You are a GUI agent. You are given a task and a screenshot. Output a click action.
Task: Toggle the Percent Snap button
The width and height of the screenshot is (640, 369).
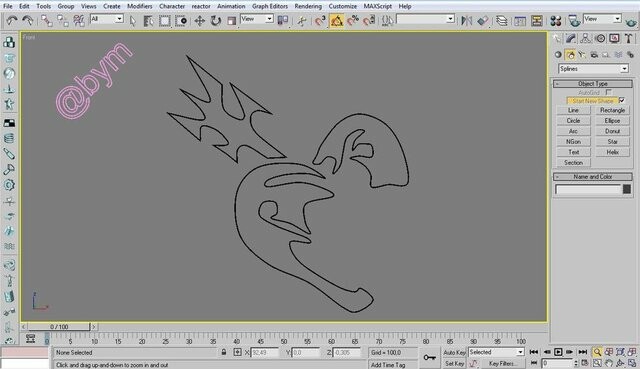(353, 20)
